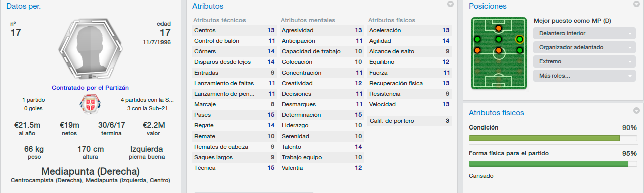Click the Serbia national team badge icon
The width and height of the screenshot is (644, 193).
pyautogui.click(x=90, y=104)
